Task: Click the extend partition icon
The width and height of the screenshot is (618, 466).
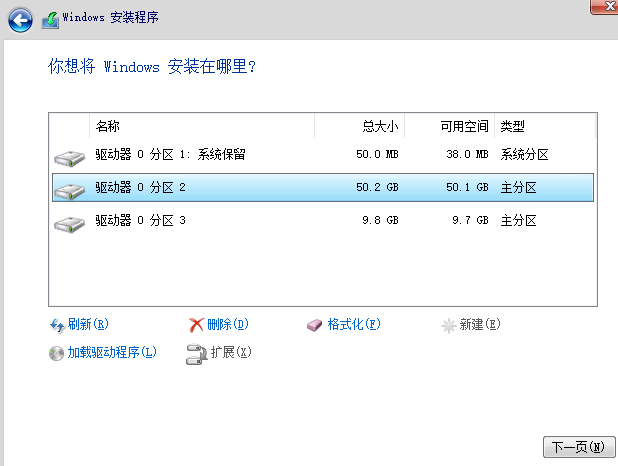Action: point(196,353)
